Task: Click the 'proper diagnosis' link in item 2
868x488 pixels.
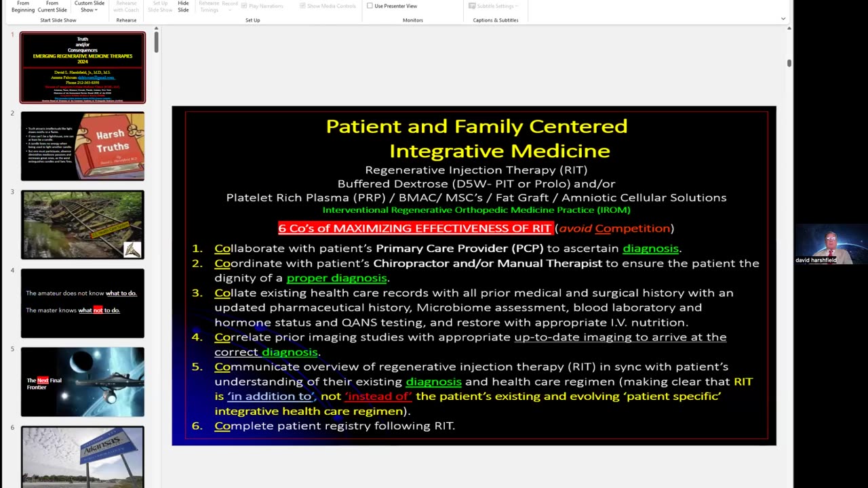Action: click(336, 278)
